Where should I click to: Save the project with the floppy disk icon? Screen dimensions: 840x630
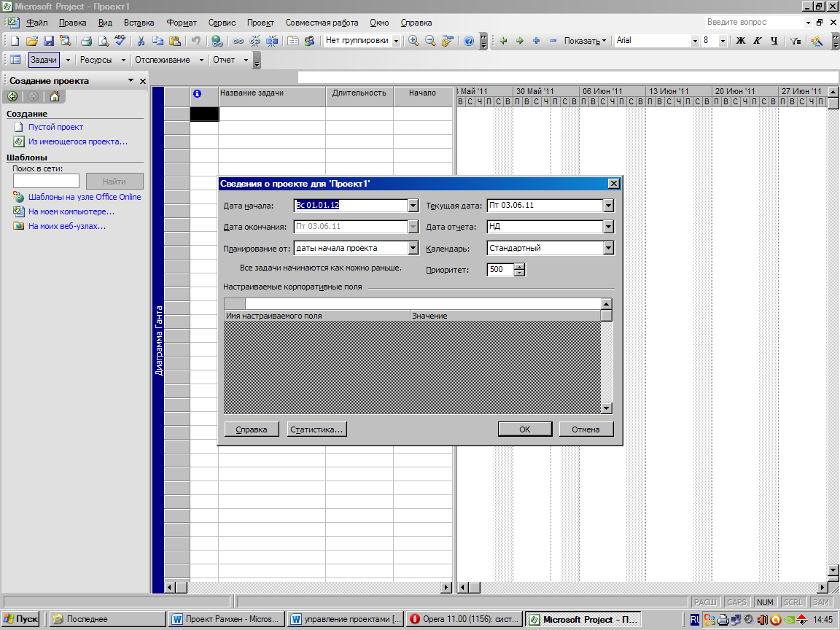click(49, 41)
